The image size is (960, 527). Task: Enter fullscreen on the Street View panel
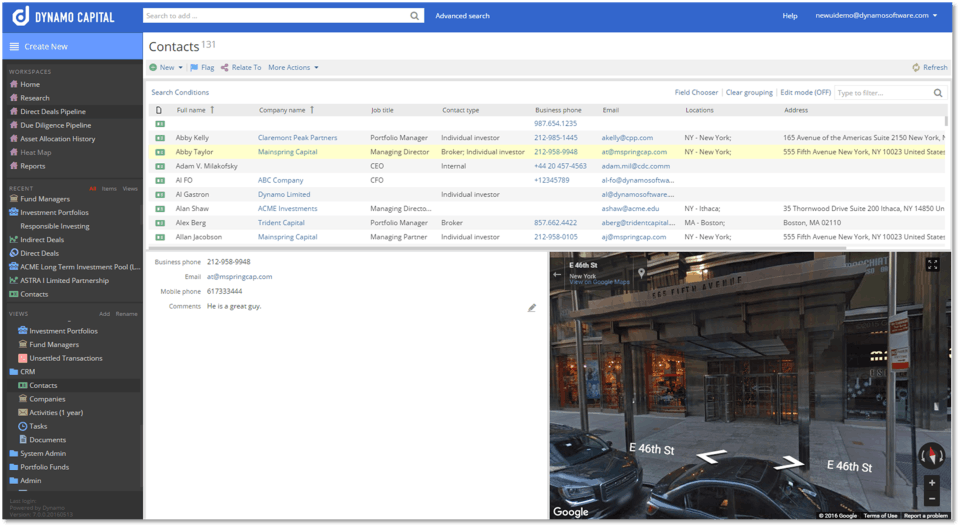[x=932, y=265]
